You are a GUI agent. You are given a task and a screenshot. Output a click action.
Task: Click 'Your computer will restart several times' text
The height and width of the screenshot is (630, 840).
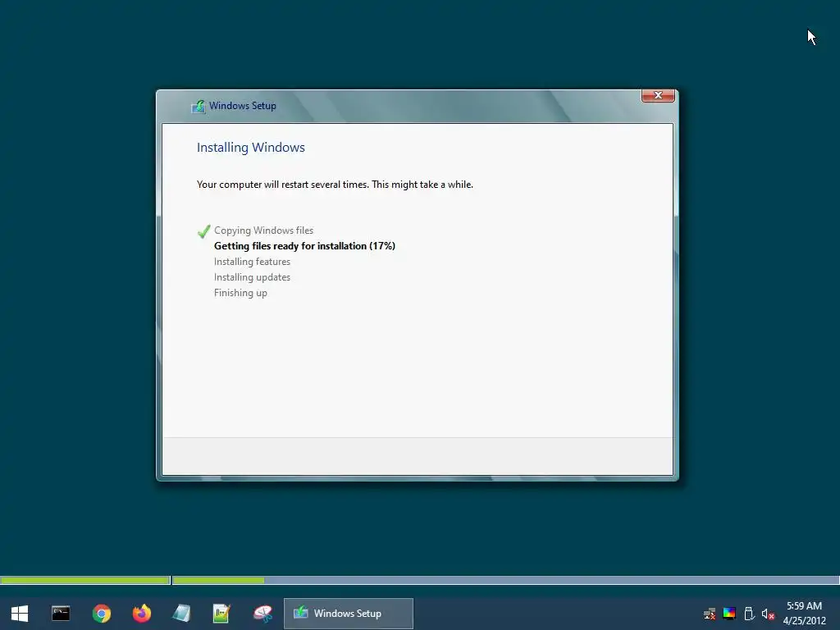click(x=283, y=185)
